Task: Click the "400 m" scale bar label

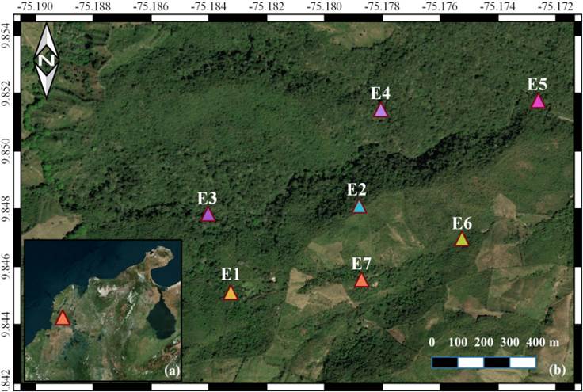Action: [543, 341]
